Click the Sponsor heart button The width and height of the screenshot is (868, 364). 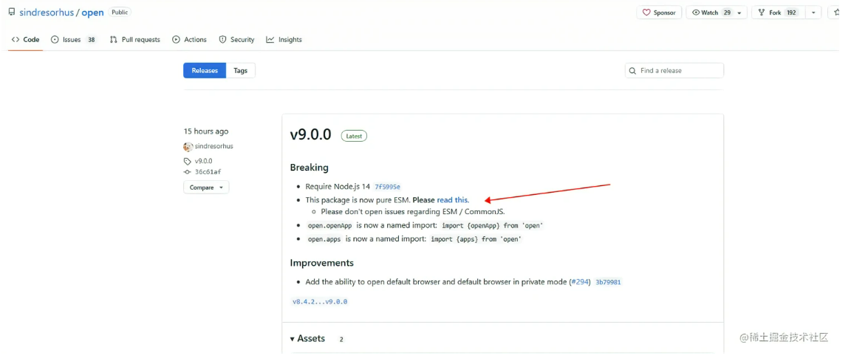659,13
